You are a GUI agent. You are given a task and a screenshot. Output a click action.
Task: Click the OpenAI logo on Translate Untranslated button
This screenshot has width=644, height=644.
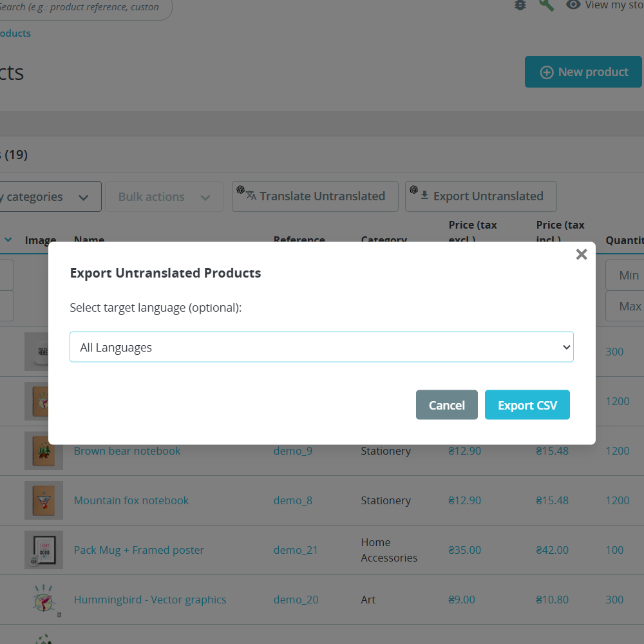[x=241, y=191]
